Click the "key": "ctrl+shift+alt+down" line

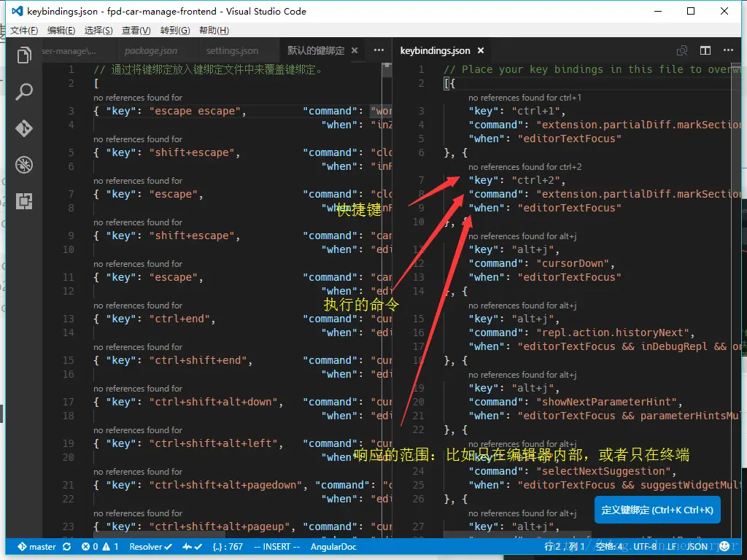(x=188, y=402)
